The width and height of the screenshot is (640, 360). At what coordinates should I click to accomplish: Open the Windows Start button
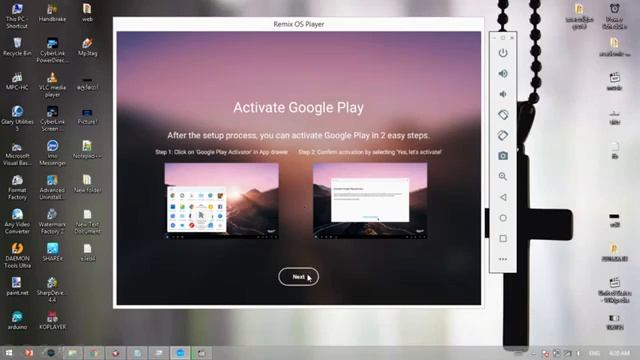click(x=8, y=353)
